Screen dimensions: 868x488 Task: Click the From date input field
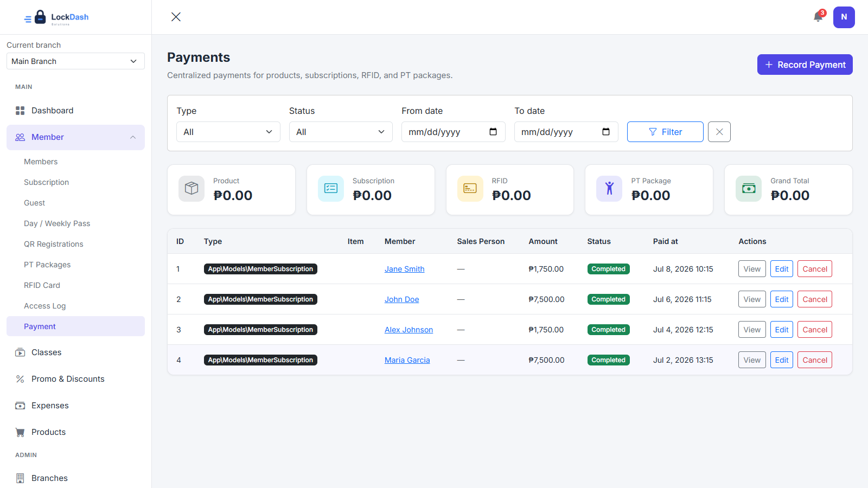coord(454,132)
